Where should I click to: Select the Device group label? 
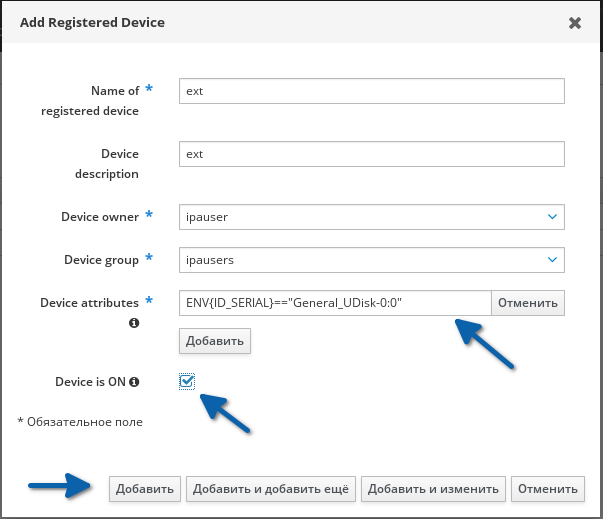coord(99,260)
